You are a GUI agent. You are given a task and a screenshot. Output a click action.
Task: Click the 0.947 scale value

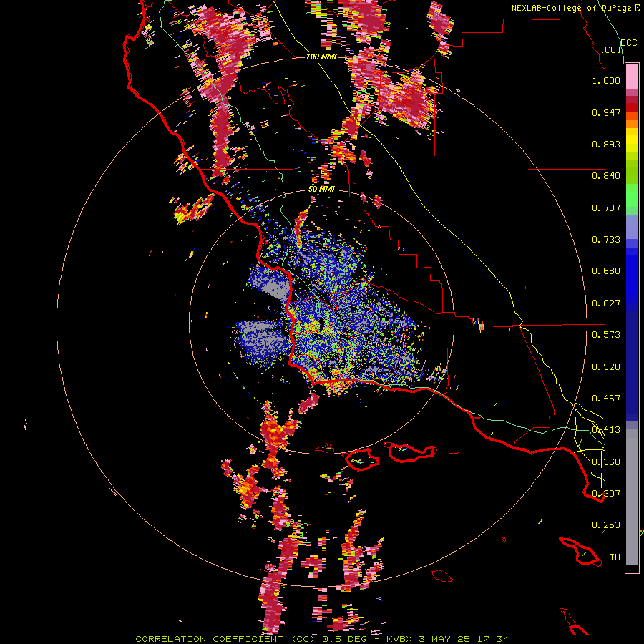coord(606,112)
